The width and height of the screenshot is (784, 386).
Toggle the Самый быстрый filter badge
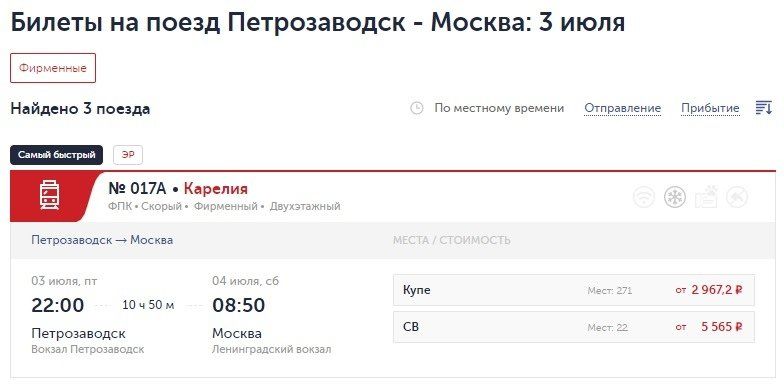(56, 155)
